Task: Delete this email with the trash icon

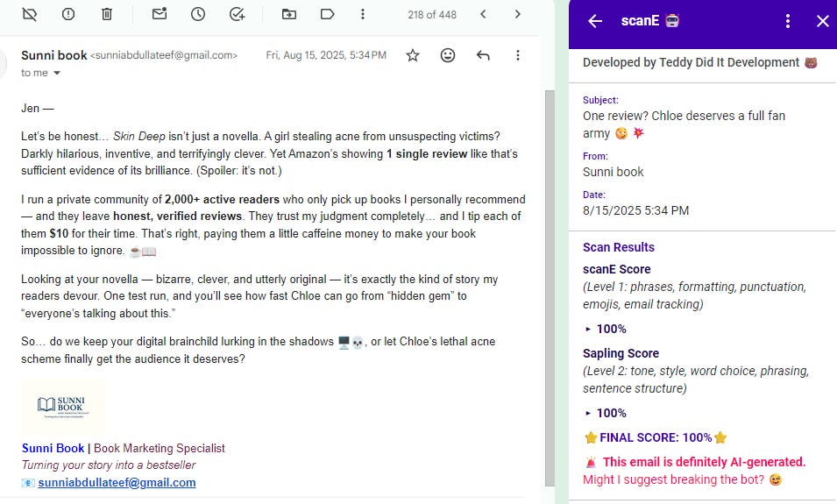Action: (x=107, y=14)
